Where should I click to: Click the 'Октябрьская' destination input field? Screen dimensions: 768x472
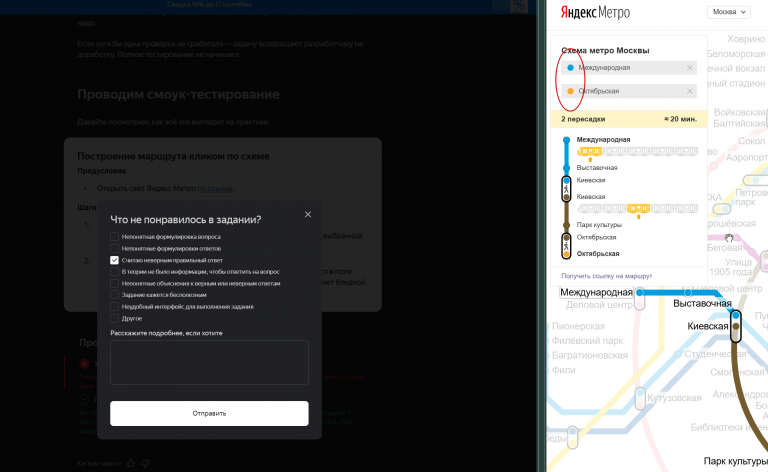point(629,91)
